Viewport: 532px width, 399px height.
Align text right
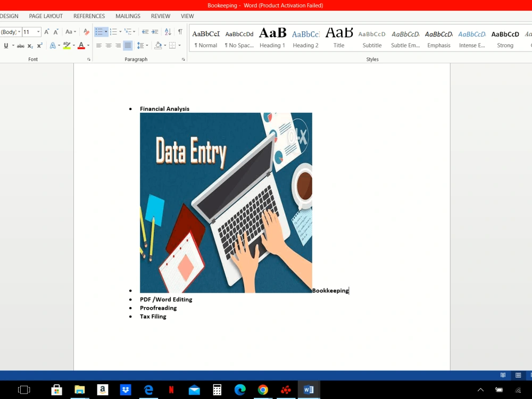118,45
